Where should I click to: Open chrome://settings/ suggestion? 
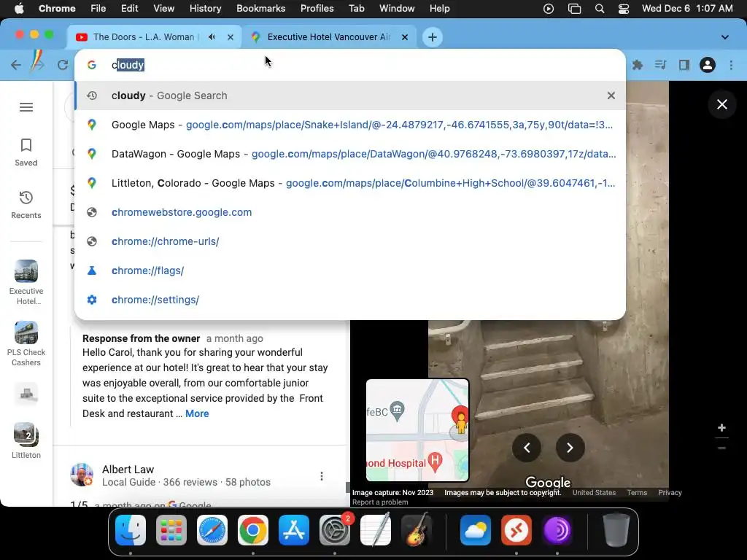(x=350, y=300)
